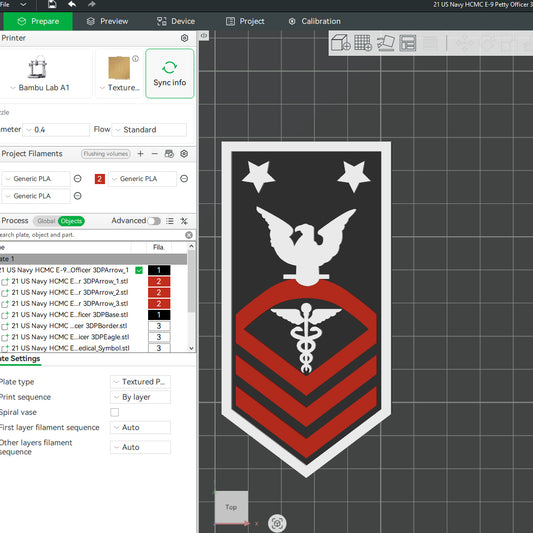The image size is (533, 533).
Task: Click black filament 1 swatch of top object
Action: coord(159,270)
